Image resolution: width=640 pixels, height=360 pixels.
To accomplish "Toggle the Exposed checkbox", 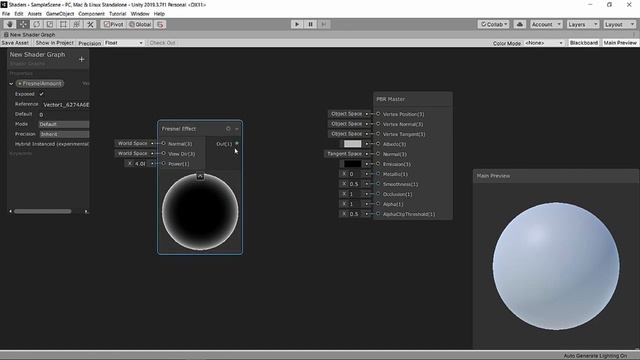I will coord(41,94).
